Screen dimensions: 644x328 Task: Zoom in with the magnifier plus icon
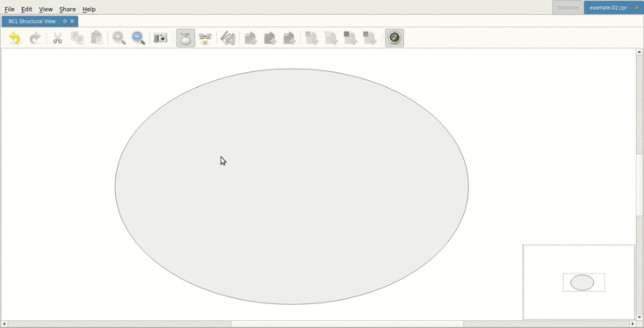[x=119, y=38]
